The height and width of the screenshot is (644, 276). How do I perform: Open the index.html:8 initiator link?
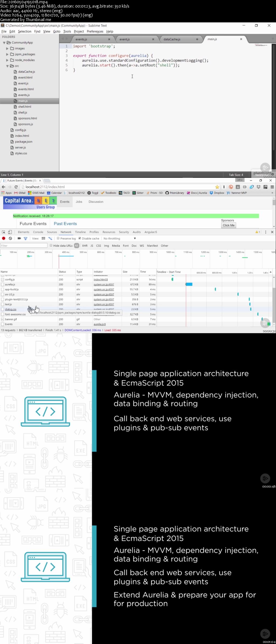(x=101, y=280)
